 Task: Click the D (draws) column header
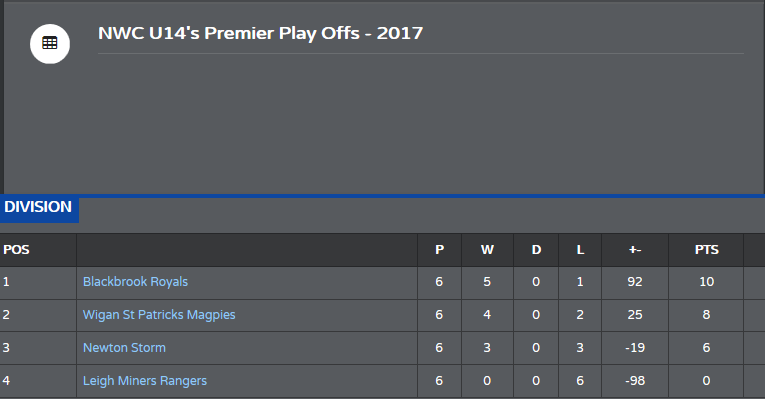pos(536,250)
